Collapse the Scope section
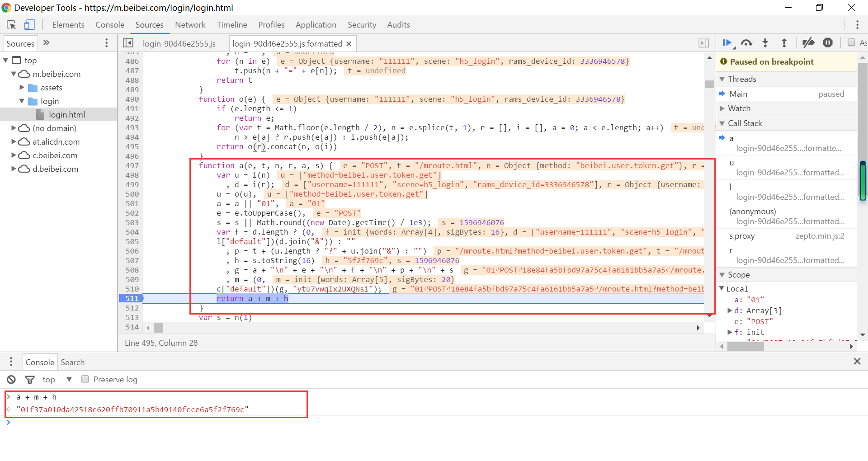This screenshot has height=461, width=868. [x=722, y=275]
